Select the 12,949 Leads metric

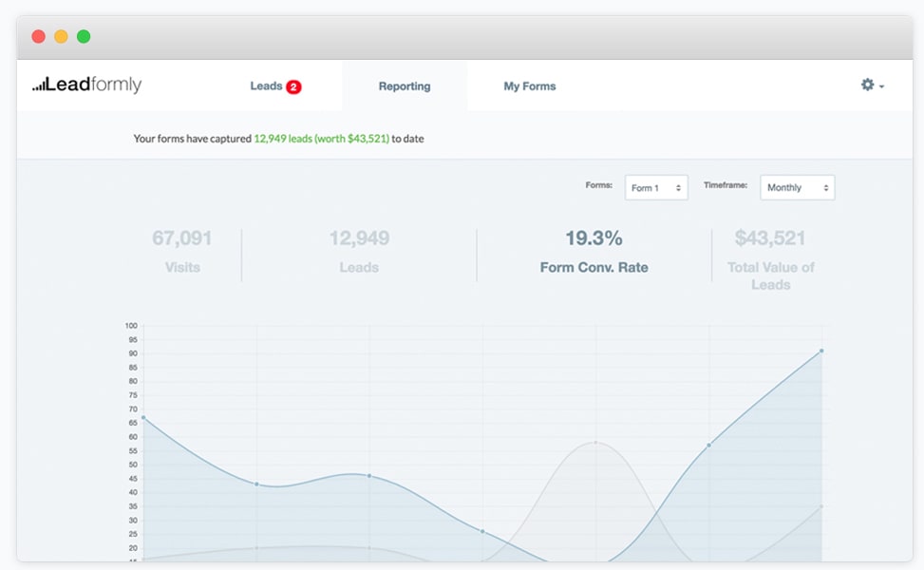(x=359, y=252)
